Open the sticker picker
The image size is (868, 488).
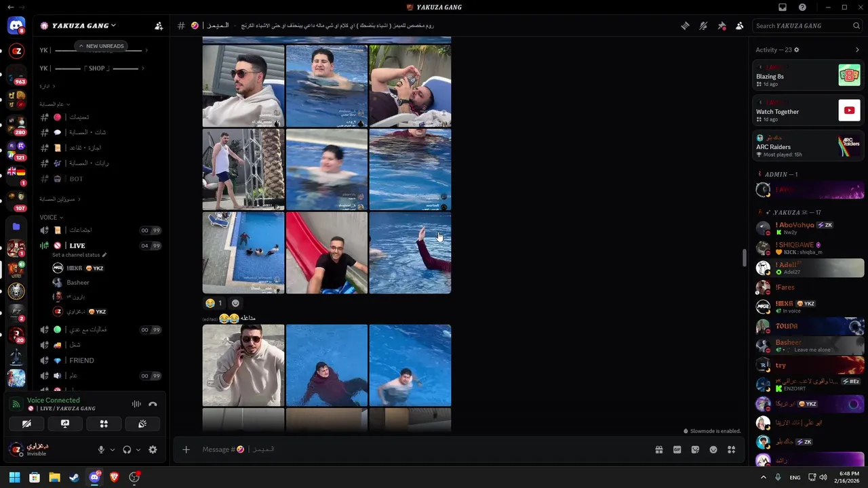tap(695, 449)
